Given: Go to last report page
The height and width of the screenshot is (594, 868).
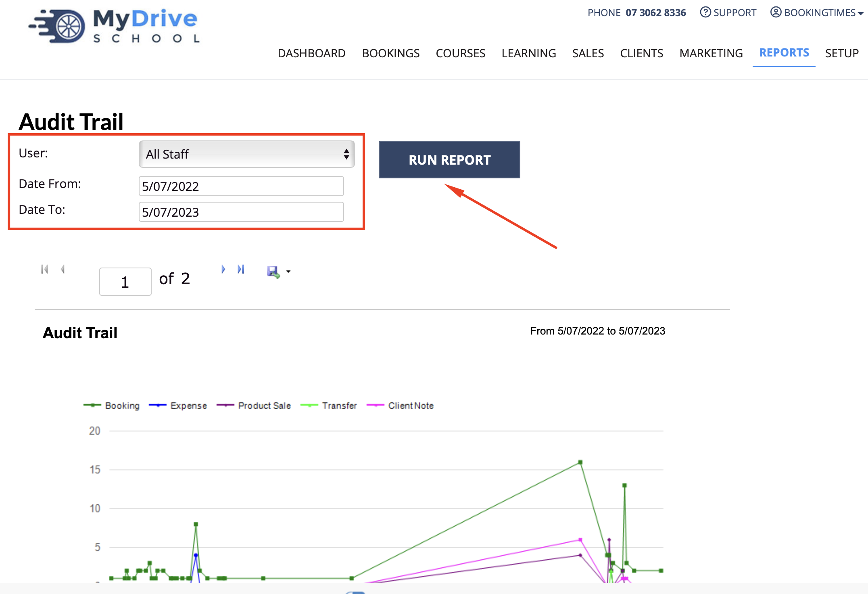Looking at the screenshot, I should (x=241, y=269).
